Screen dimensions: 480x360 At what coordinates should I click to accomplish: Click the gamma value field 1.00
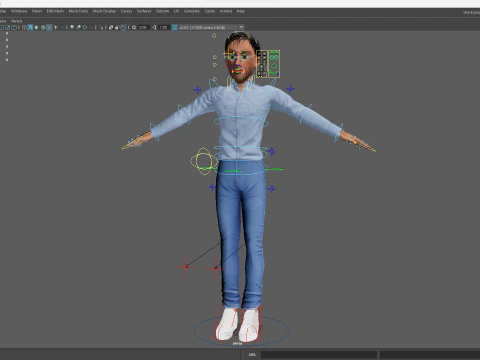tap(163, 27)
